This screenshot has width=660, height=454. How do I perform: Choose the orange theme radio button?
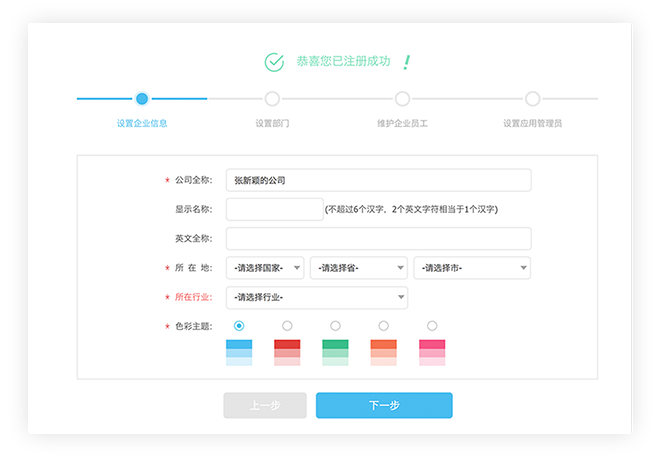coord(383,326)
